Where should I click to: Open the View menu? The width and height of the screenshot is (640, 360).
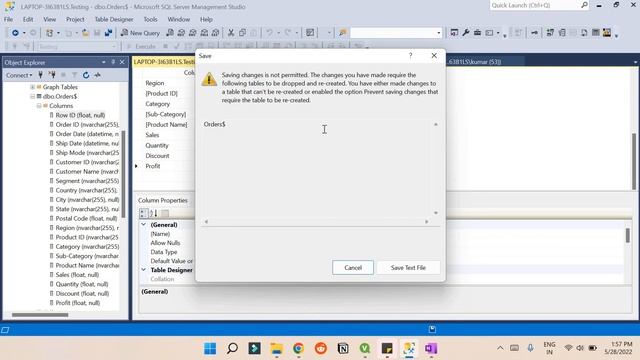[x=50, y=19]
